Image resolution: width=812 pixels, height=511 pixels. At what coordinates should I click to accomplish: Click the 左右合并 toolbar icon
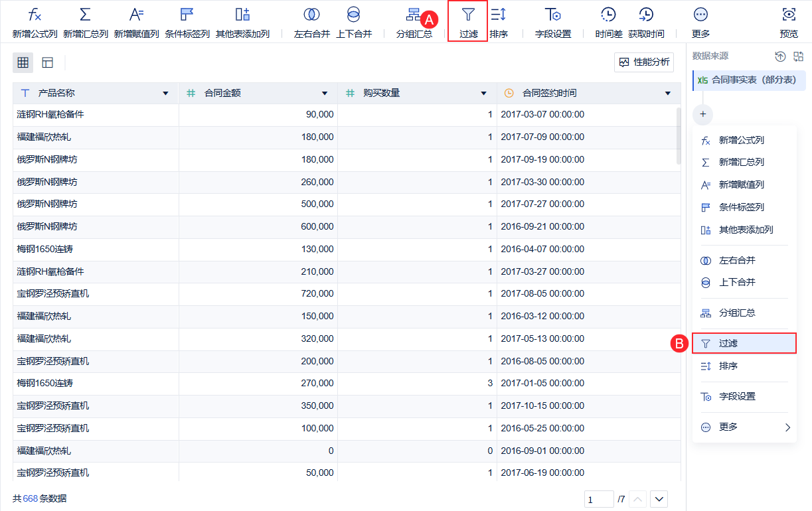(311, 15)
